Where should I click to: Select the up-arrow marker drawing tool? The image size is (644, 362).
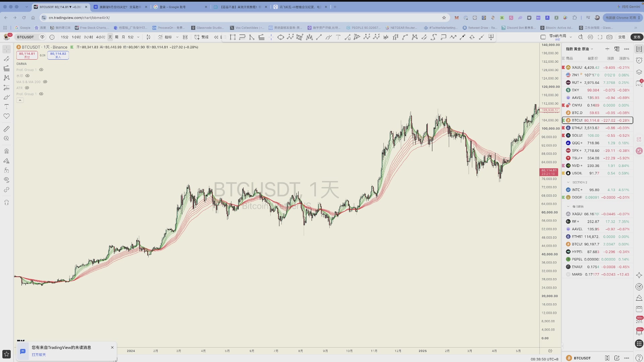(472, 37)
